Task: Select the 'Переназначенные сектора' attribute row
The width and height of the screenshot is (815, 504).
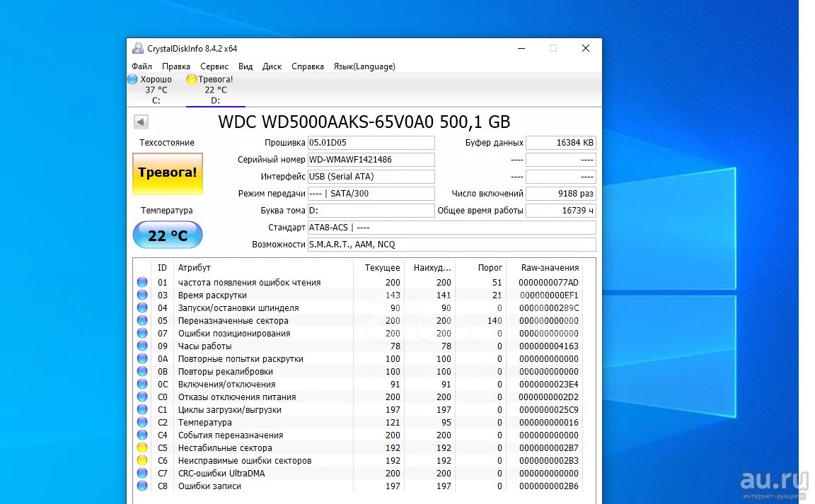Action: pos(359,321)
